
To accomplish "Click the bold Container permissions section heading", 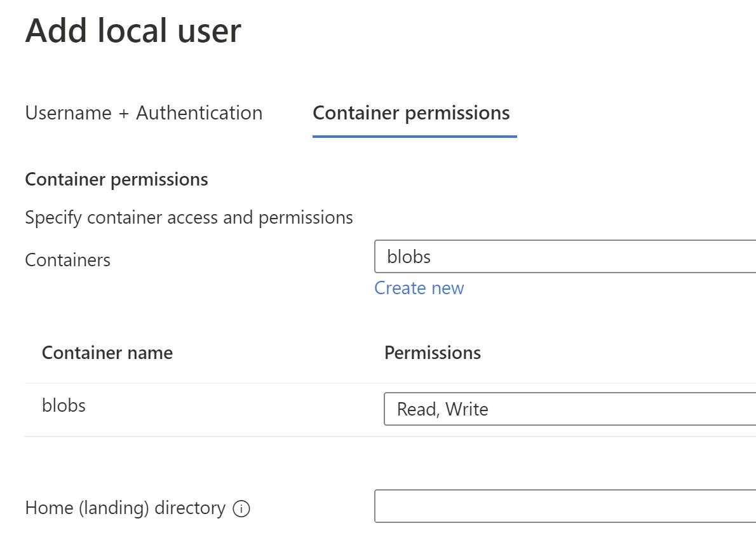I will (116, 180).
